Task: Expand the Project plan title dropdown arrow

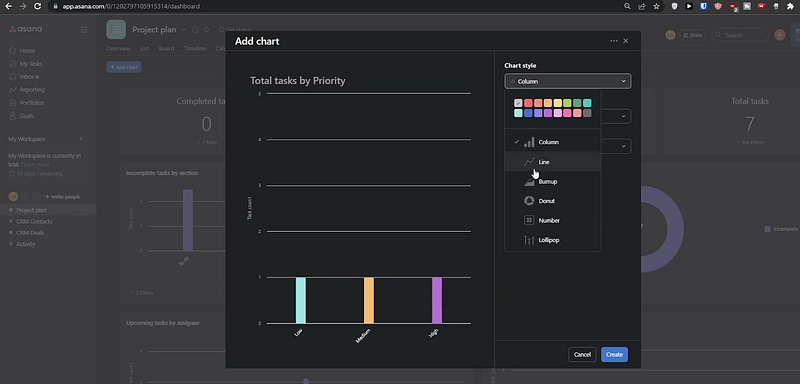Action: (x=184, y=30)
